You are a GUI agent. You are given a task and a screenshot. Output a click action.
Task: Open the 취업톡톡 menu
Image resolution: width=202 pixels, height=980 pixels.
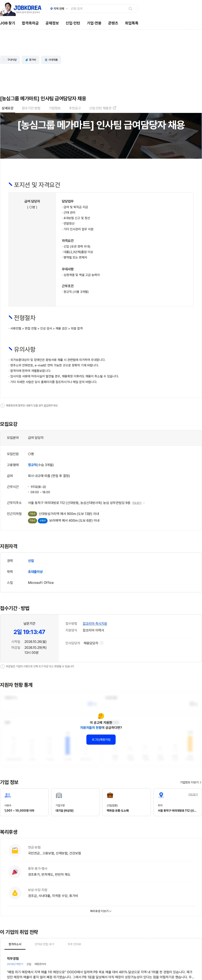(x=132, y=23)
